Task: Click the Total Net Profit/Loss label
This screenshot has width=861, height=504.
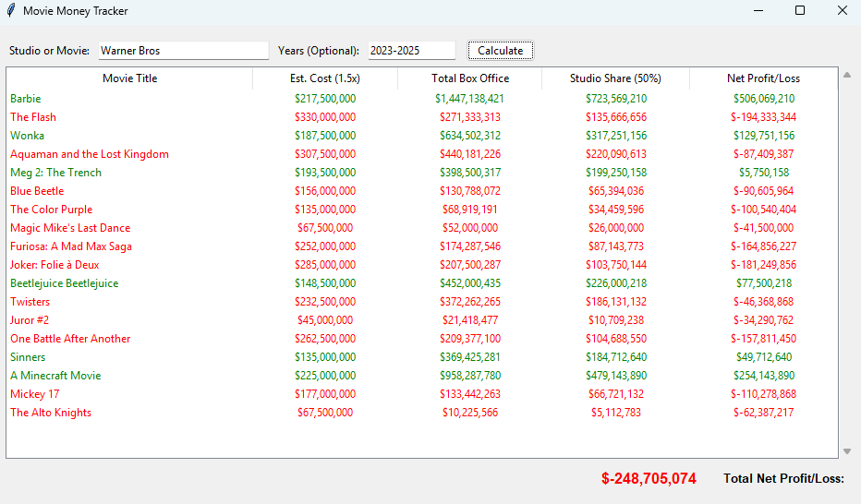Action: [x=783, y=479]
